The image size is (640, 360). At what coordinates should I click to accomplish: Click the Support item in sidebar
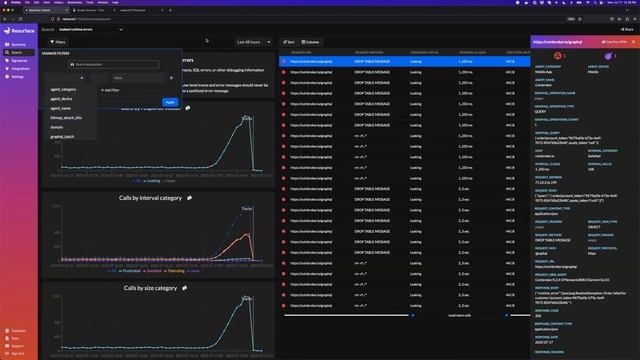pos(15,346)
